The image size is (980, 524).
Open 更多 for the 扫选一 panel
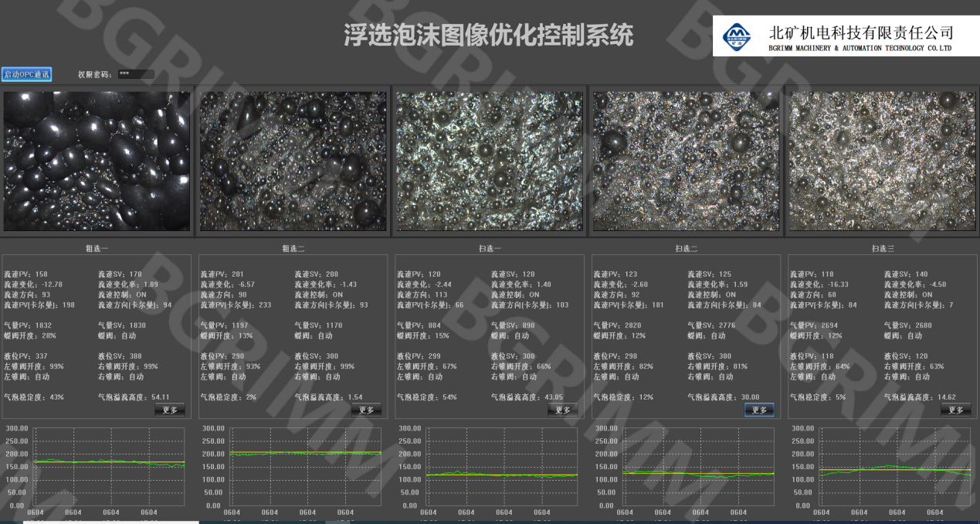point(562,410)
